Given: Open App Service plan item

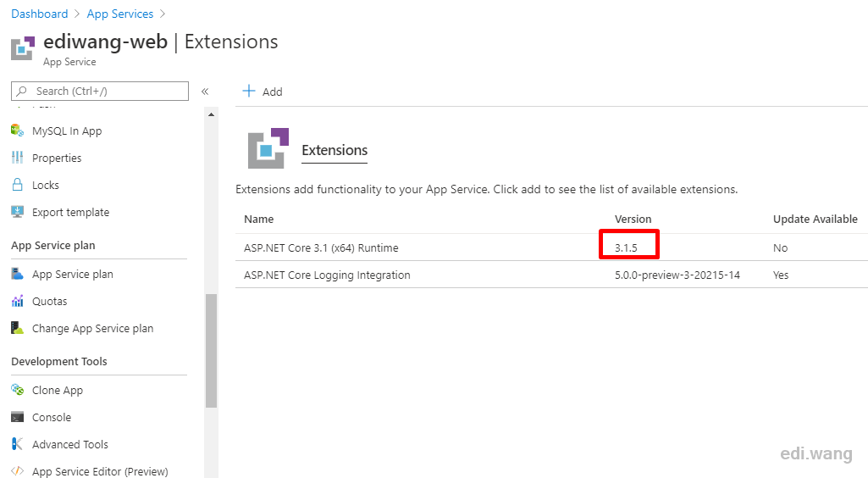Looking at the screenshot, I should 73,274.
